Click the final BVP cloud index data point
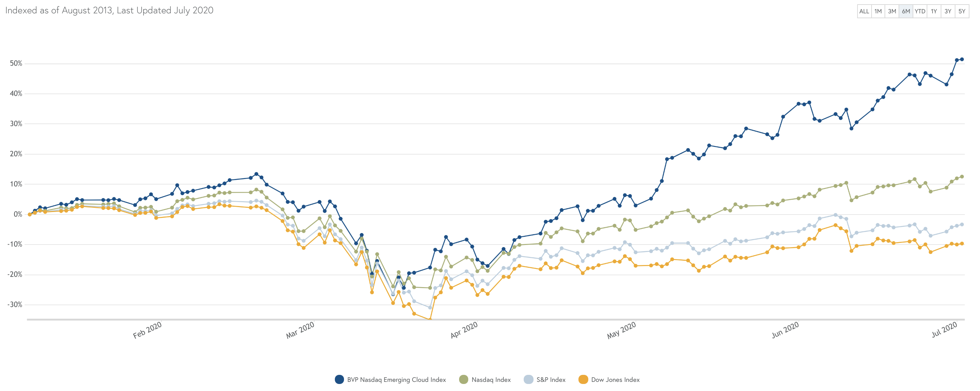Screen dimensions: 980x391 coord(962,59)
